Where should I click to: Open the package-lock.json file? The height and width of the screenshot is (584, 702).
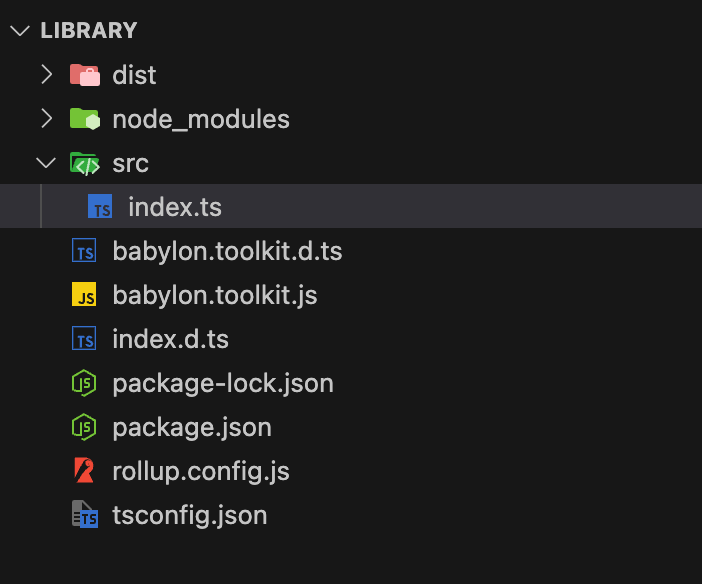[x=351, y=383]
